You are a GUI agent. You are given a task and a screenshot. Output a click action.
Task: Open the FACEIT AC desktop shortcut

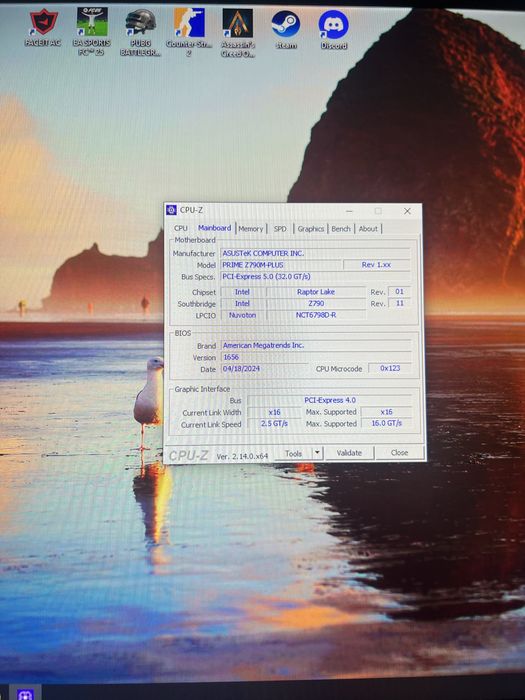(x=43, y=29)
